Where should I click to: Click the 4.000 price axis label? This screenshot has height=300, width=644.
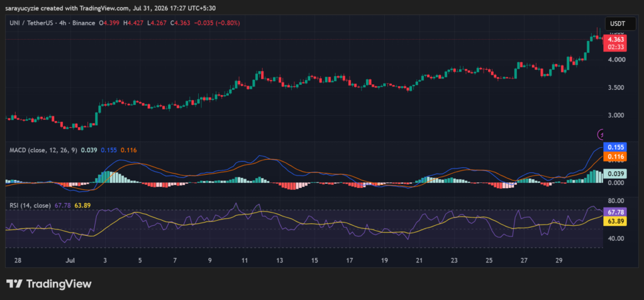[616, 60]
